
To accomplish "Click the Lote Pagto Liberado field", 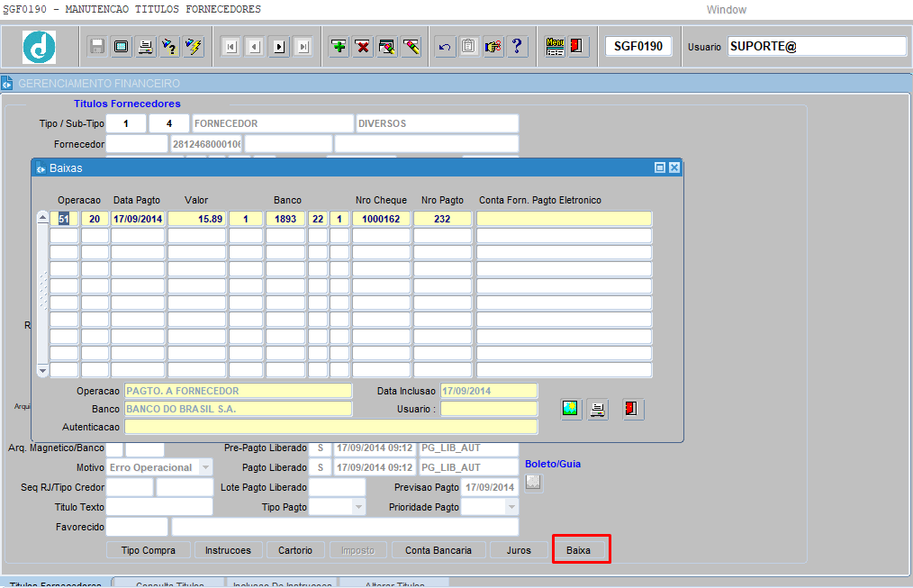I will pos(337,487).
